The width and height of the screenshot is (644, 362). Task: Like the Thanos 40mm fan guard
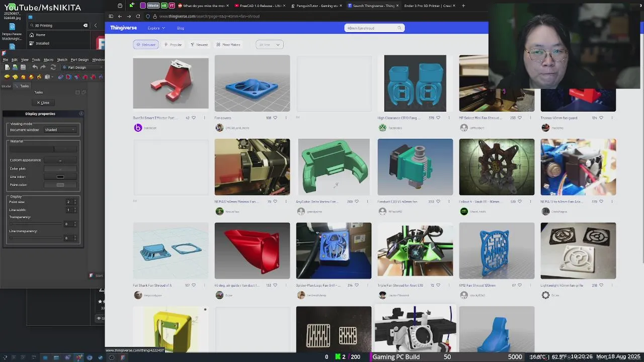[601, 118]
